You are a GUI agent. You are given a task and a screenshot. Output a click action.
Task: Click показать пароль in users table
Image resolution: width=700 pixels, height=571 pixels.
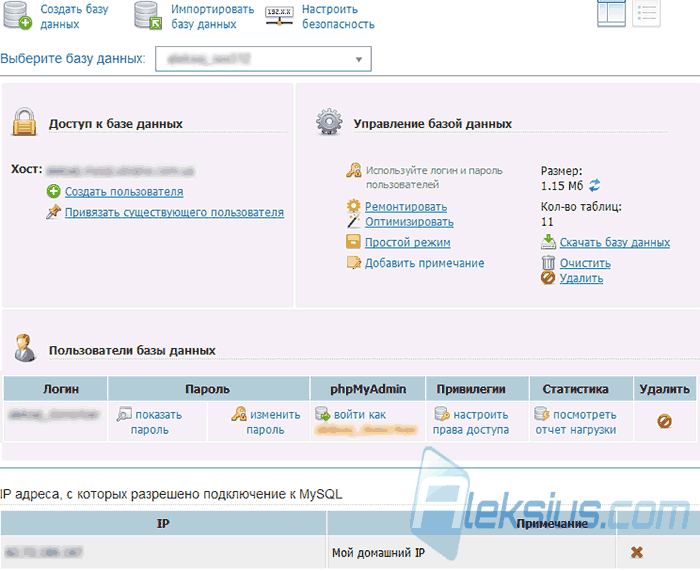point(150,422)
